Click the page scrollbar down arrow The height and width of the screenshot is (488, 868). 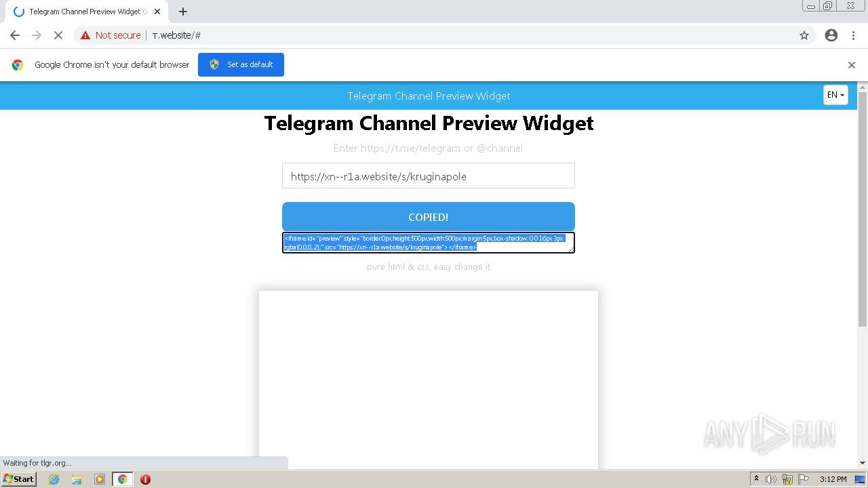(863, 463)
